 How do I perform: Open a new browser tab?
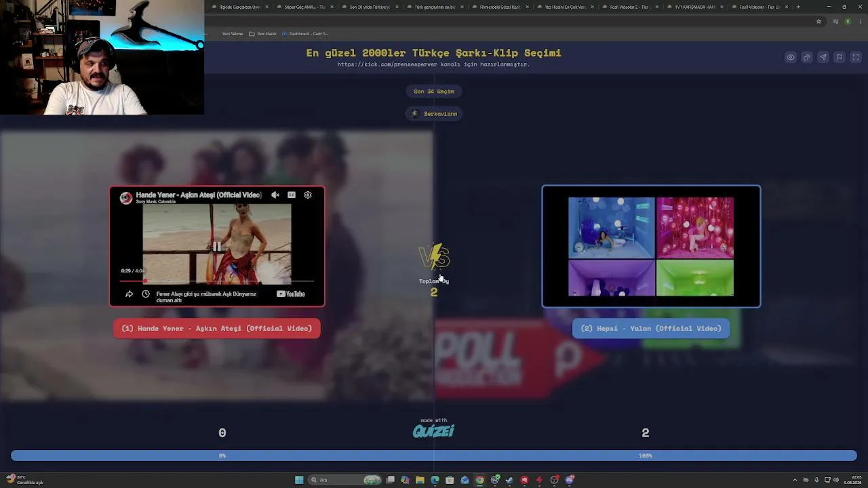tap(798, 7)
